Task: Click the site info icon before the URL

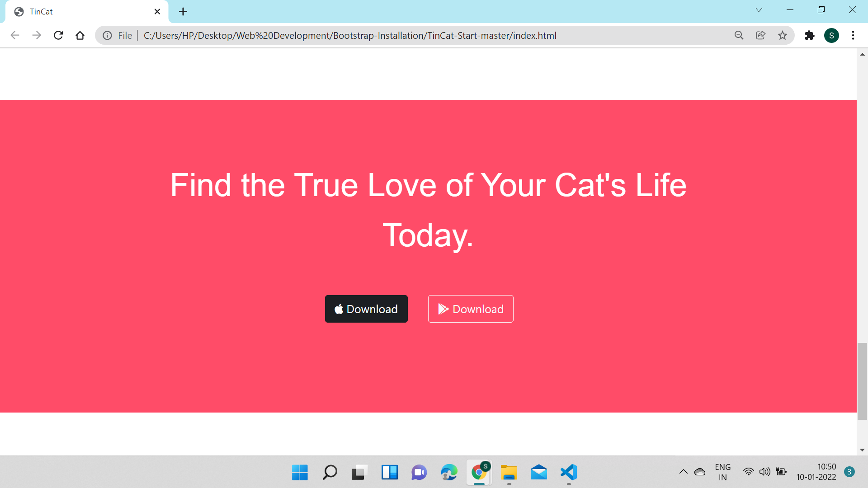Action: click(x=107, y=35)
